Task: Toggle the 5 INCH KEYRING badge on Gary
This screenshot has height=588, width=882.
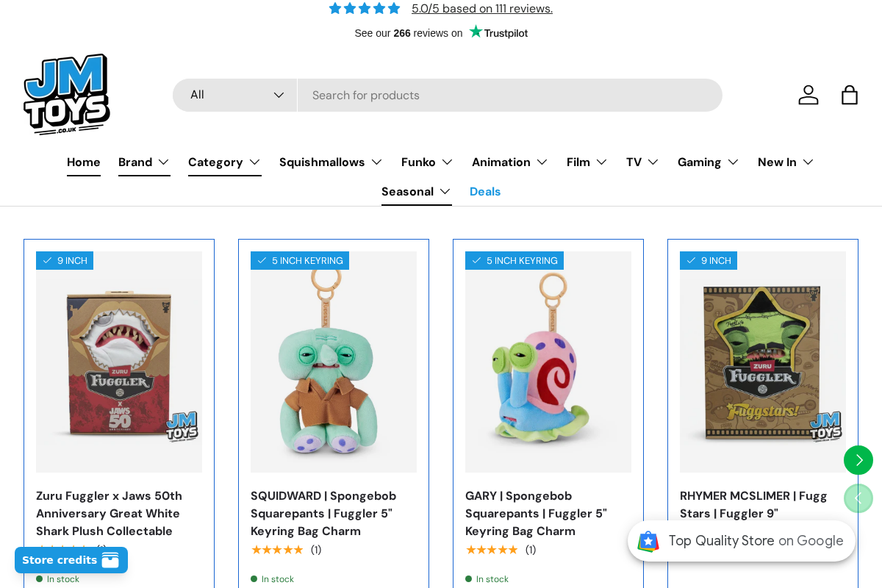Action: tap(514, 260)
